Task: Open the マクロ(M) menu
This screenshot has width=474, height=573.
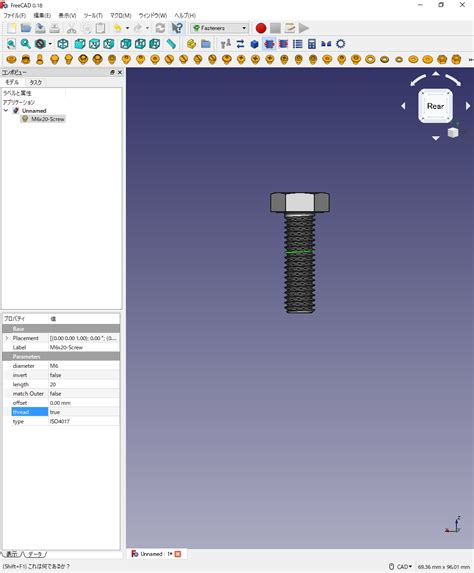Action: pyautogui.click(x=121, y=15)
